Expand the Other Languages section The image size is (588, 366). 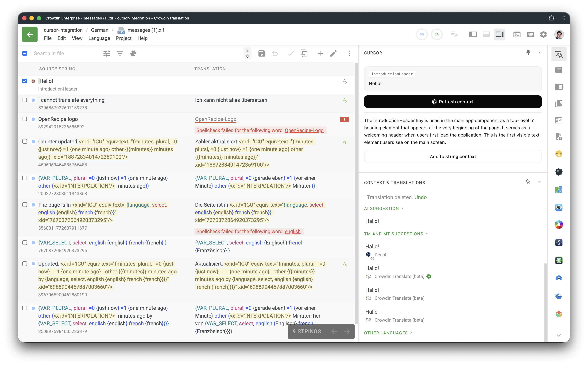[x=388, y=333]
